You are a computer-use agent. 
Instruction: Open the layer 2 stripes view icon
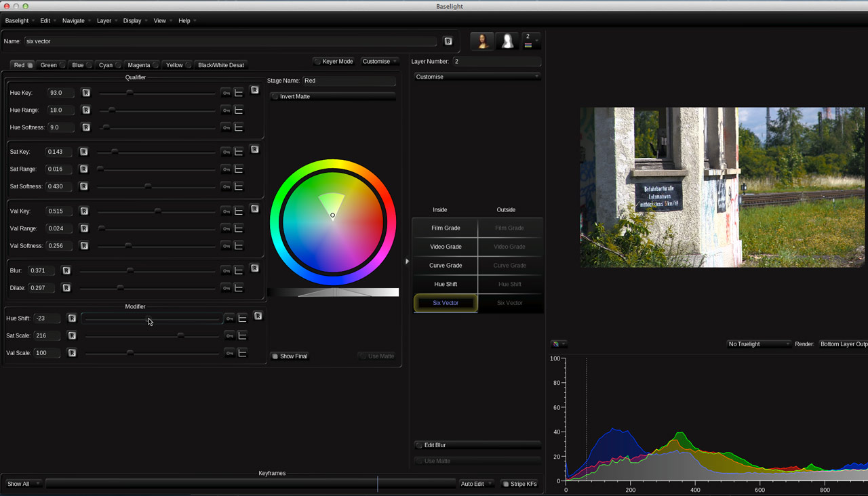click(x=530, y=41)
